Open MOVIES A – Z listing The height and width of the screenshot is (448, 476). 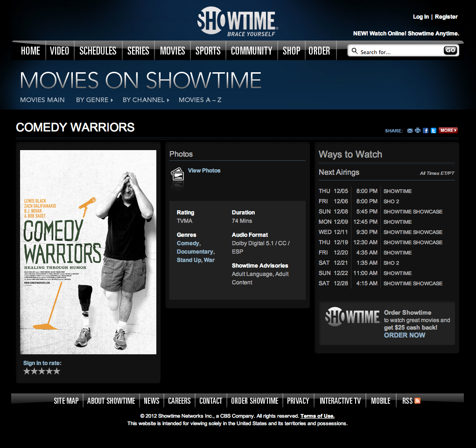click(x=200, y=100)
